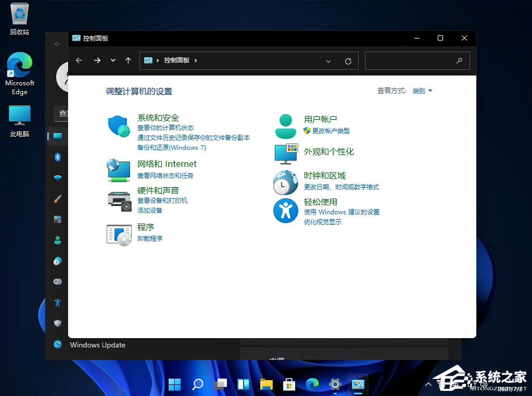Open Hardware and Sound settings
This screenshot has height=396, width=532.
click(158, 190)
